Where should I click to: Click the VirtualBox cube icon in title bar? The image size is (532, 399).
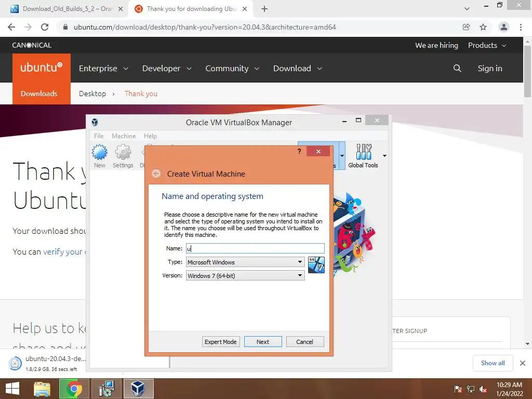click(95, 122)
